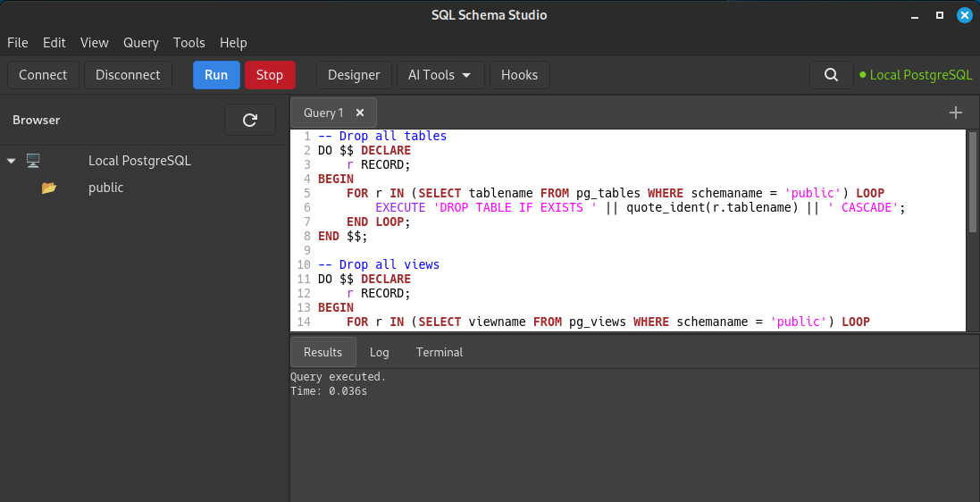Open the Tools menu

coord(189,43)
